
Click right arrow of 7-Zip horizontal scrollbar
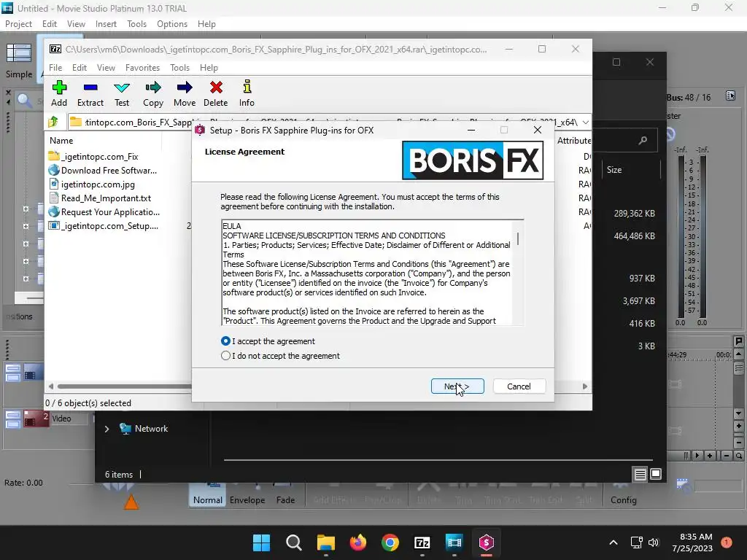coord(585,386)
